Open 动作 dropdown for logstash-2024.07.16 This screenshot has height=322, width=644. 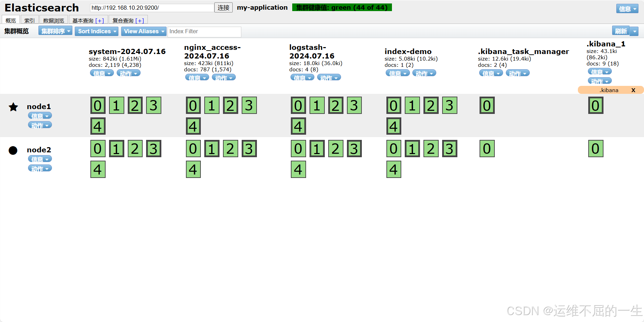click(x=329, y=78)
